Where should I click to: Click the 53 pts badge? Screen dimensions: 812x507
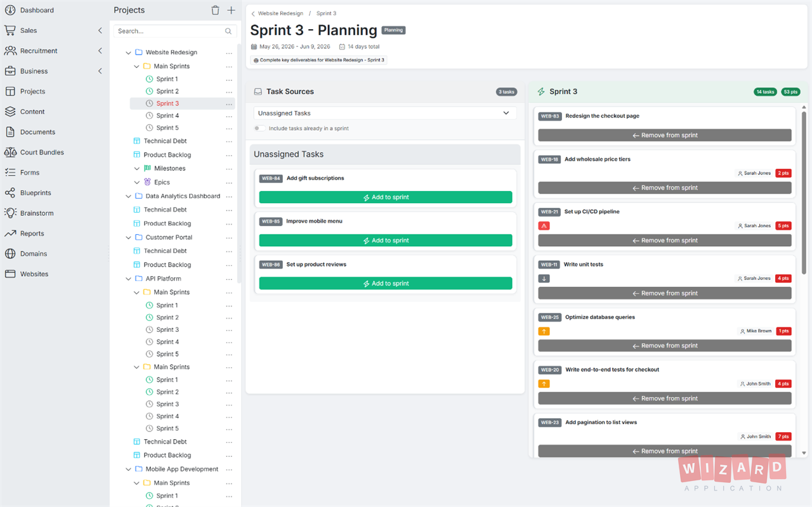[x=790, y=92]
